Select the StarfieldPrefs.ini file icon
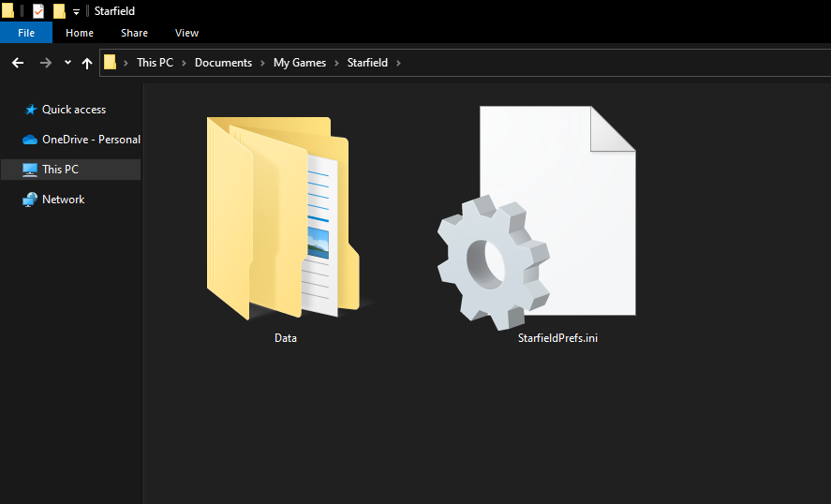This screenshot has height=504, width=831. pyautogui.click(x=537, y=217)
